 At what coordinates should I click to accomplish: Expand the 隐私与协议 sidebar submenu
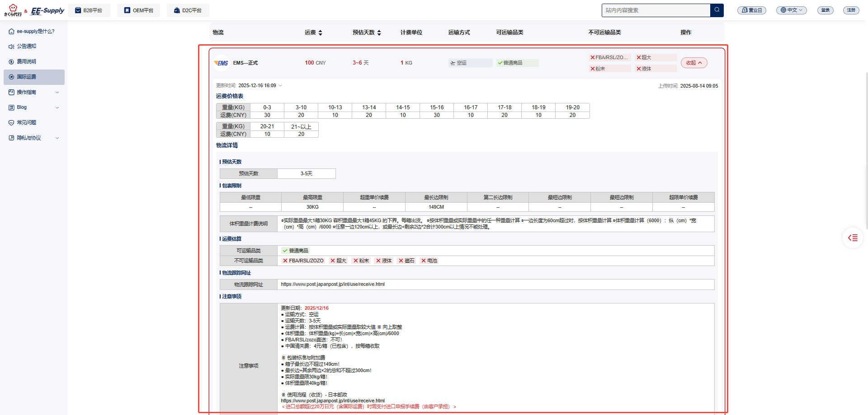(x=57, y=138)
